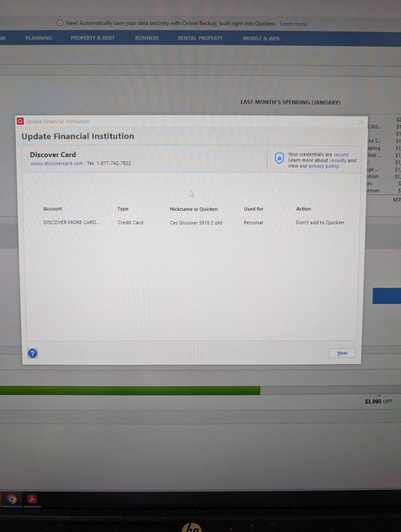
Task: Click the info icon beside Online Backup notice
Action: (x=59, y=23)
